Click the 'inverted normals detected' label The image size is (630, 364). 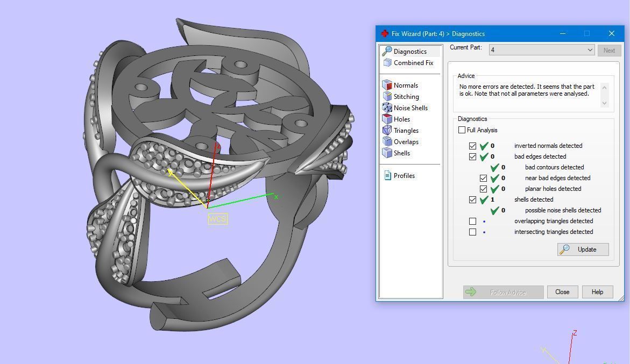point(548,146)
